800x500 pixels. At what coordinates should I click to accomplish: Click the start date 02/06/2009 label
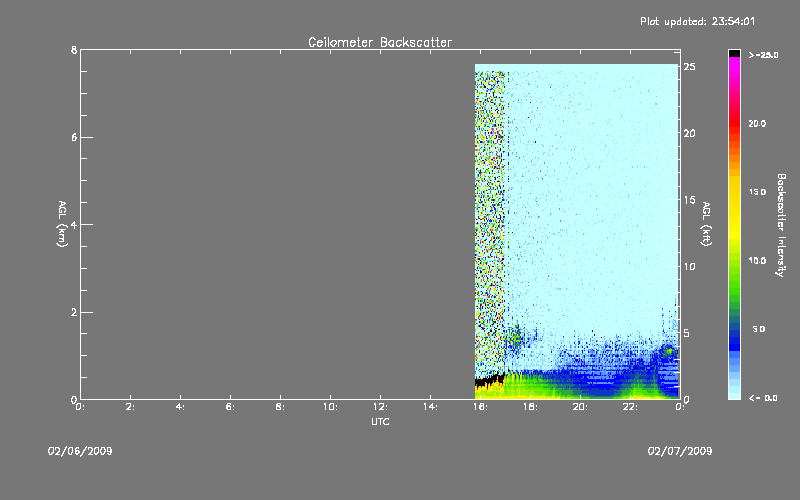click(80, 451)
